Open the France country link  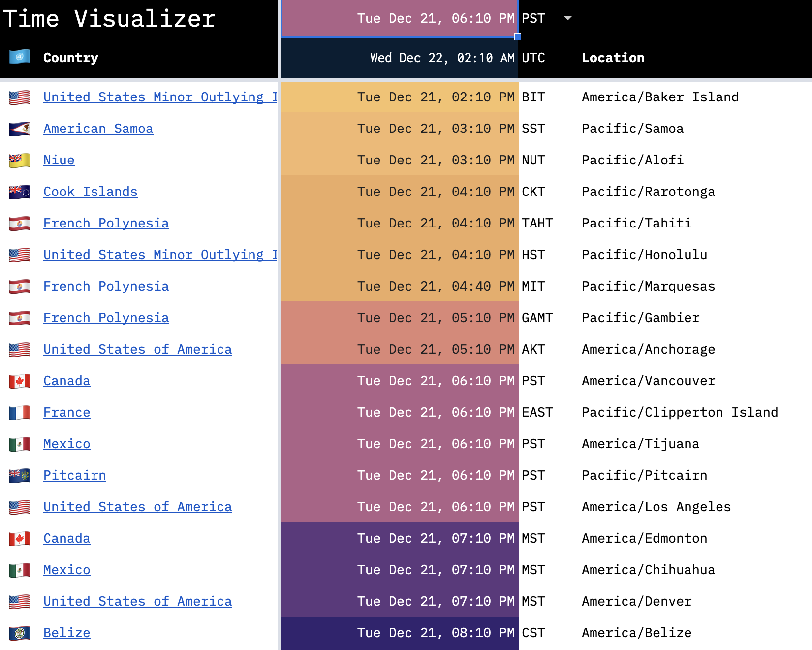pyautogui.click(x=67, y=412)
